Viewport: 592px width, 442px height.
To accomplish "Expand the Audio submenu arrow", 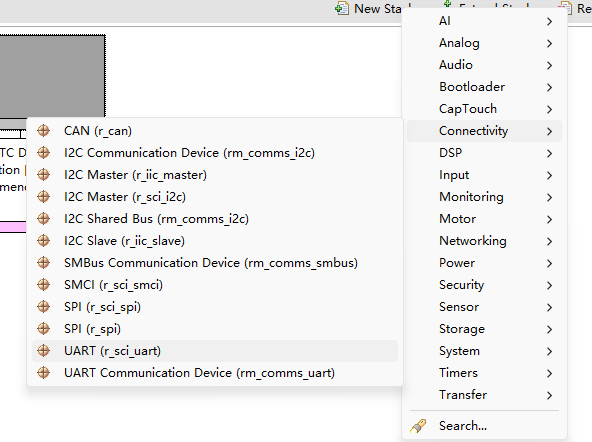I will click(549, 65).
